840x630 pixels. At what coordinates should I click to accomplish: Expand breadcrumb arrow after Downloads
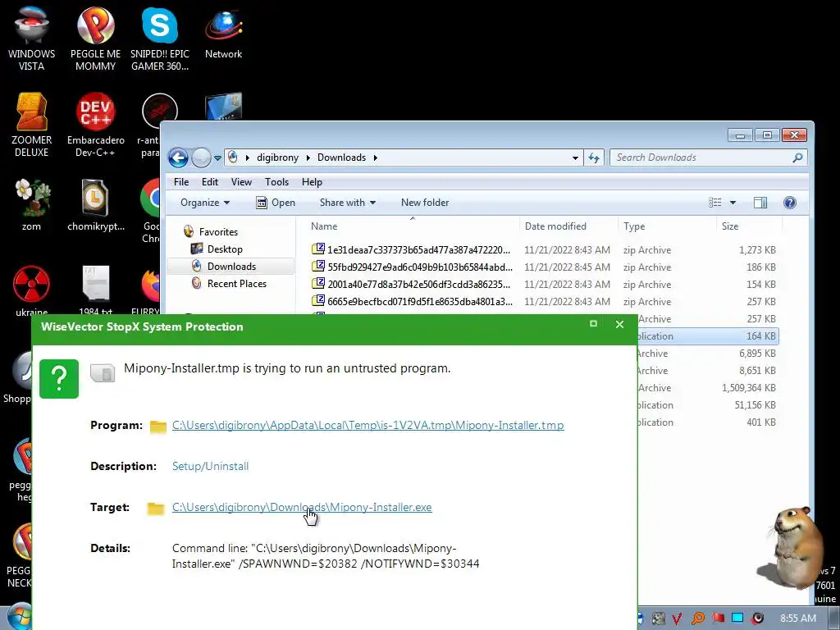click(376, 157)
